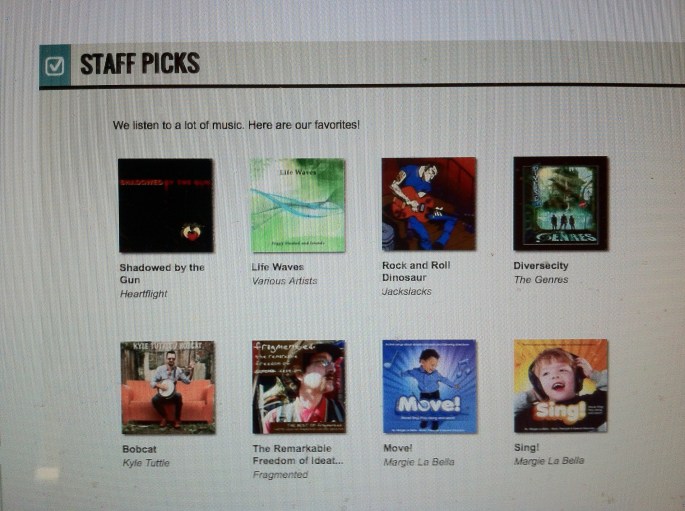Open the Fragmented album cover thumbnail
This screenshot has height=511, width=685.
coord(299,387)
